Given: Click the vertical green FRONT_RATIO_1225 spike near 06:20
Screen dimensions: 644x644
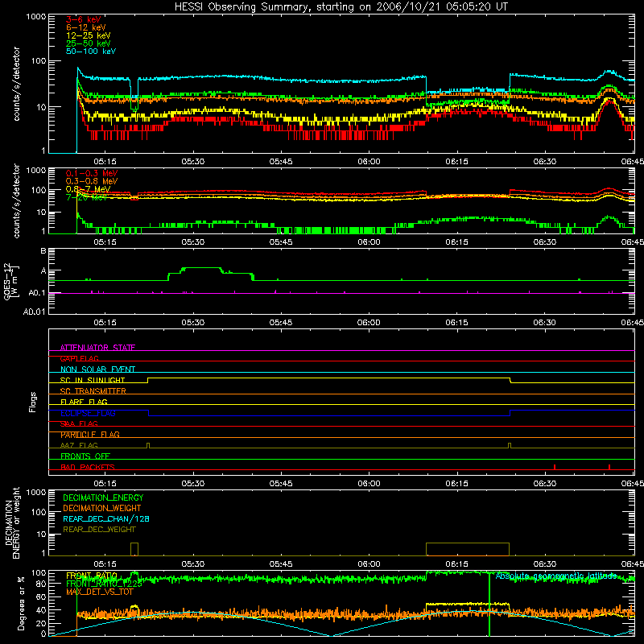Looking at the screenshot, I should (x=489, y=604).
